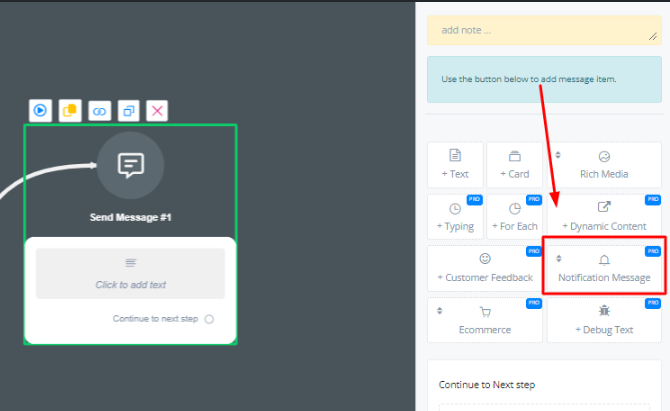Select the Send Message #1 chat bubble icon
The image size is (670, 411).
tap(130, 165)
